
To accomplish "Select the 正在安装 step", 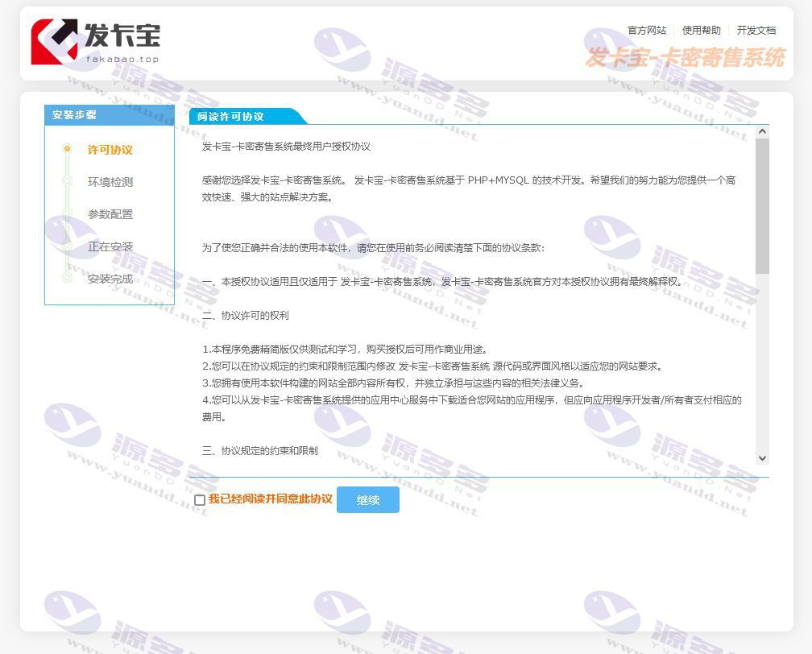I will click(110, 246).
